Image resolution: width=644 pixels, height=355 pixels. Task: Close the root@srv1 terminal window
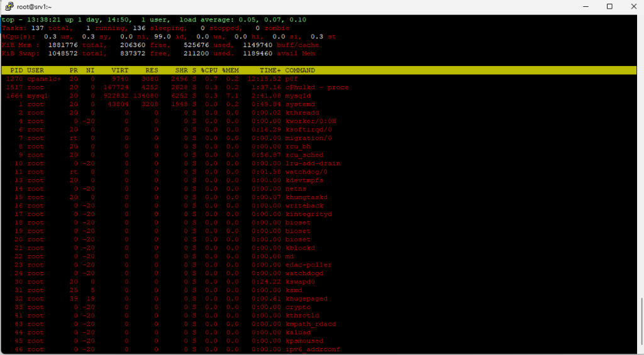[633, 6]
